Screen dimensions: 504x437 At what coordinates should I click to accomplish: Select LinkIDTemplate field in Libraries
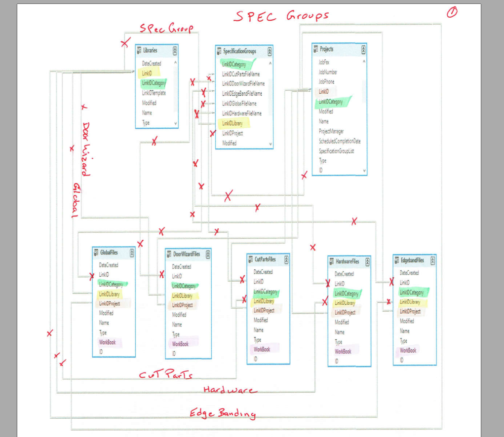154,93
